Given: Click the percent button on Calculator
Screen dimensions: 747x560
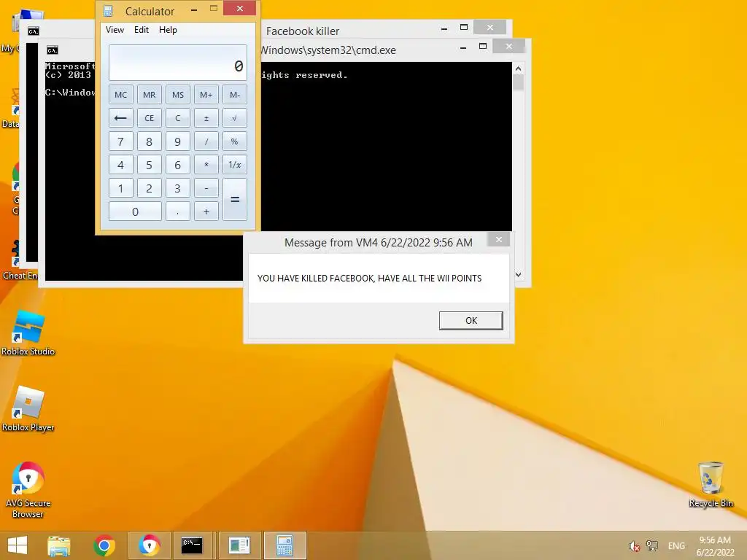Looking at the screenshot, I should (235, 141).
